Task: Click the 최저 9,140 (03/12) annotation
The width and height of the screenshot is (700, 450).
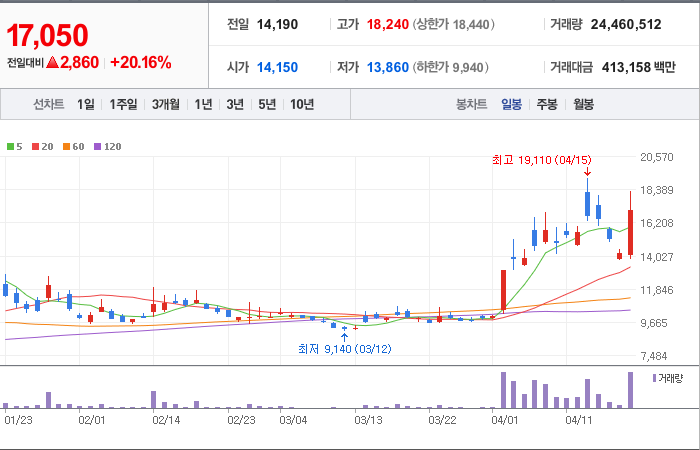Action: click(x=345, y=349)
